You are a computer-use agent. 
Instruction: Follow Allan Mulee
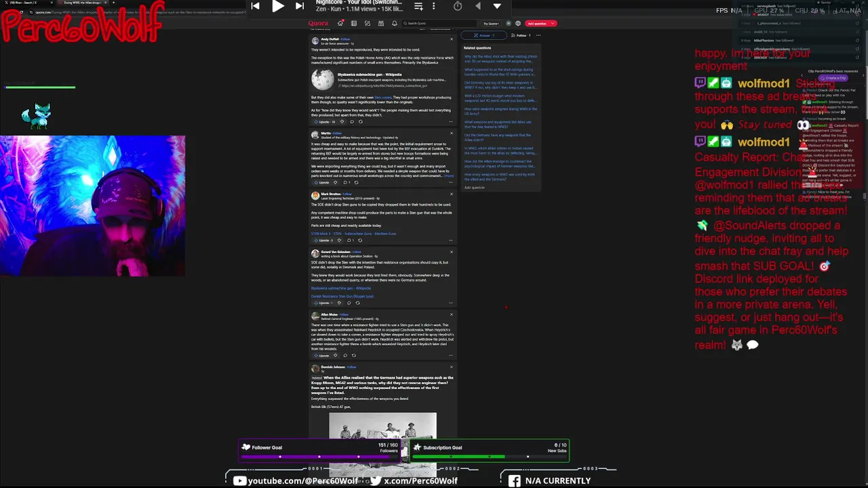tap(343, 314)
